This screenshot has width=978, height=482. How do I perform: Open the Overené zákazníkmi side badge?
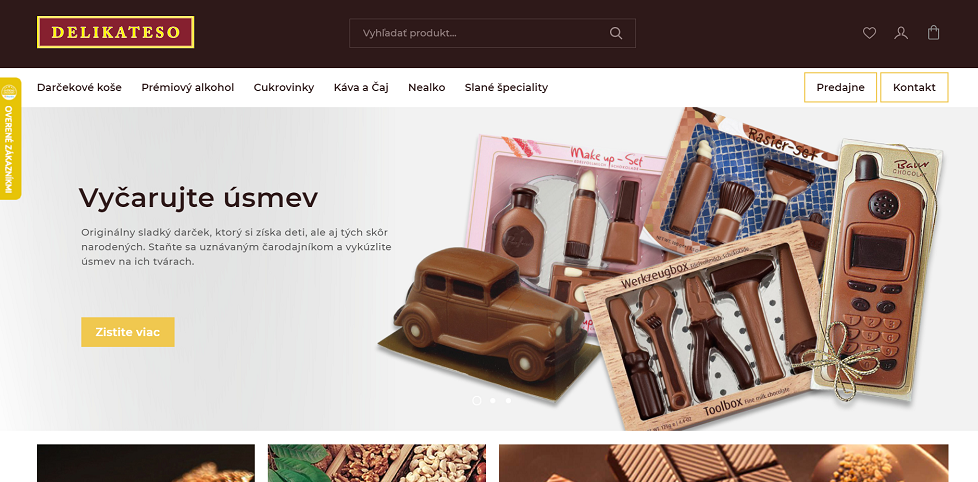coord(10,138)
